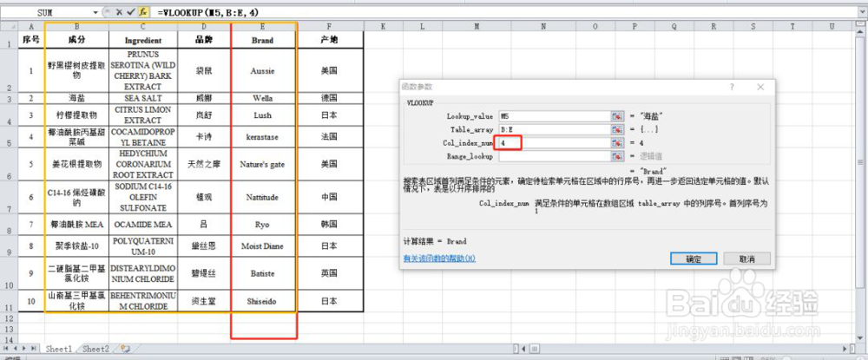Click the Range_lookup range selector icon
Screen dimensions: 868x360
[617, 156]
